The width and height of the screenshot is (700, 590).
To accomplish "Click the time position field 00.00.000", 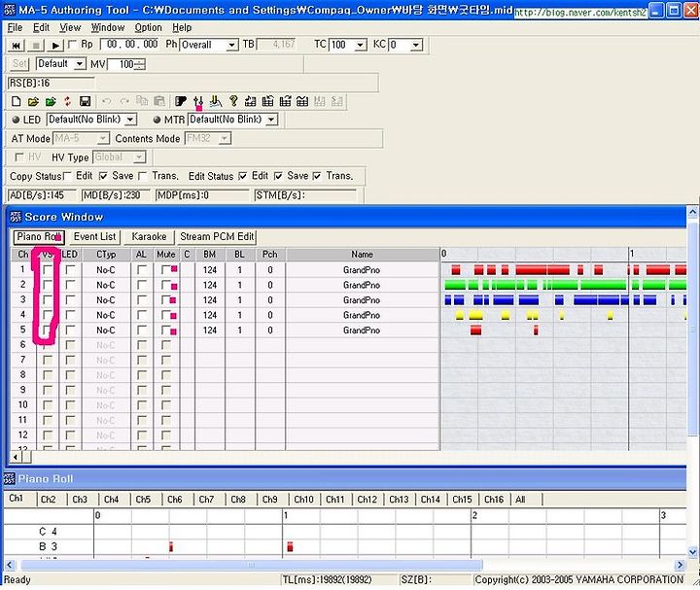I will pos(130,44).
